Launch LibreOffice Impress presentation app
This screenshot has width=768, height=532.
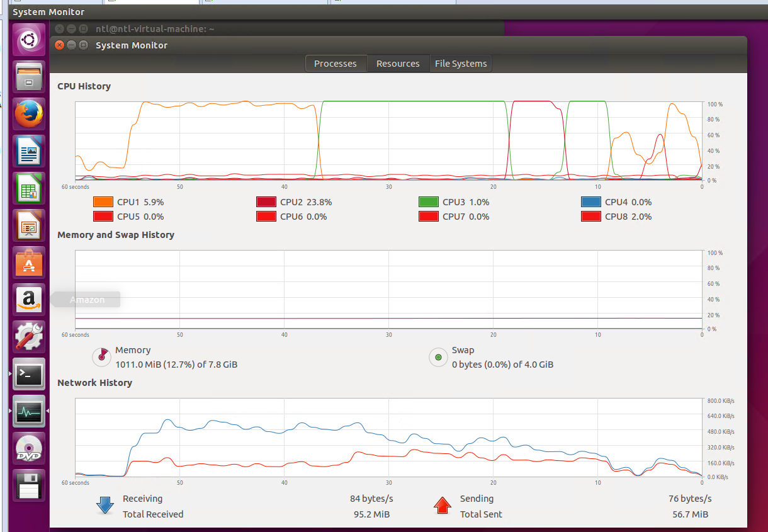tap(29, 225)
